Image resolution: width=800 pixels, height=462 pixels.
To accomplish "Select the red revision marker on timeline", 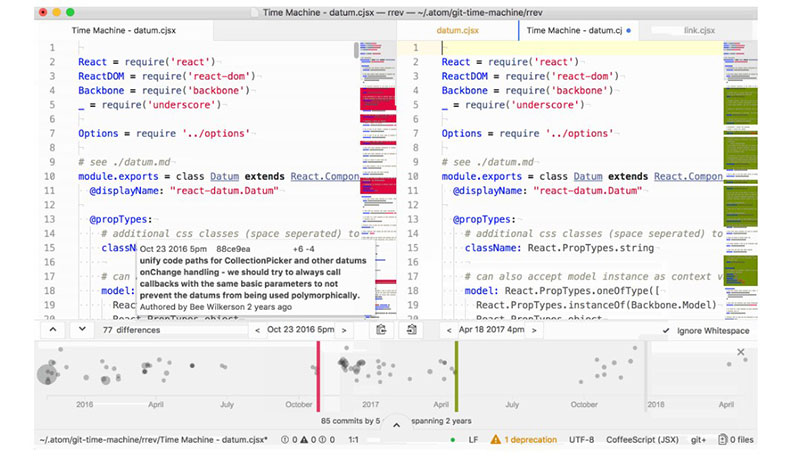I will click(x=318, y=376).
